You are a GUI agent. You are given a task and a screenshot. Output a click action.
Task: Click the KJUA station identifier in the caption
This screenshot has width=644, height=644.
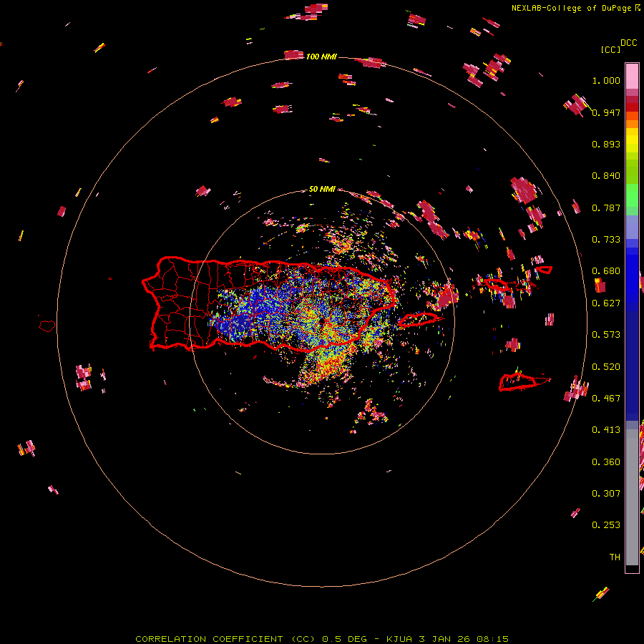pos(399,639)
